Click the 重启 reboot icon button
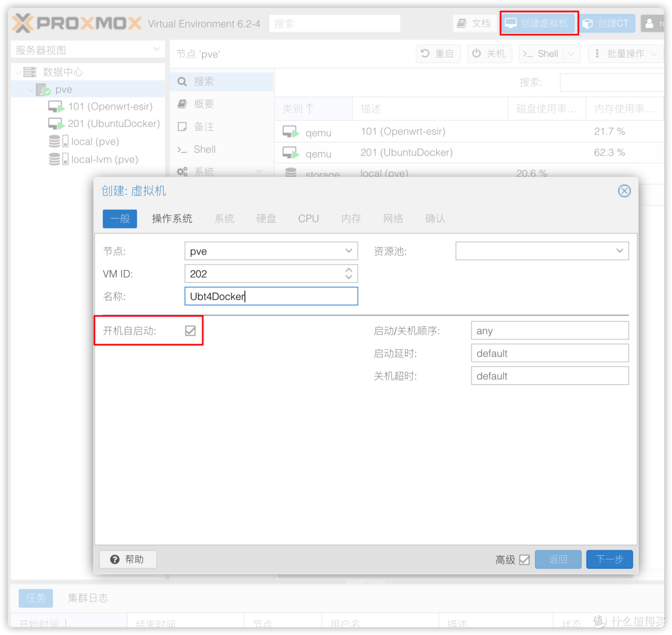This screenshot has width=672, height=635. (426, 54)
